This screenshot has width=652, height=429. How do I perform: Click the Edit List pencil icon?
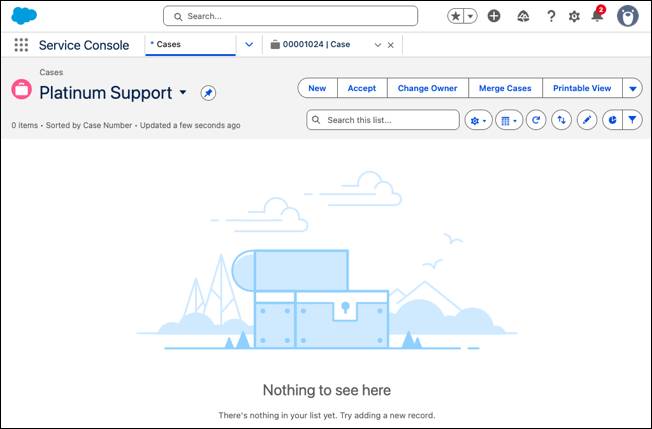[587, 121]
